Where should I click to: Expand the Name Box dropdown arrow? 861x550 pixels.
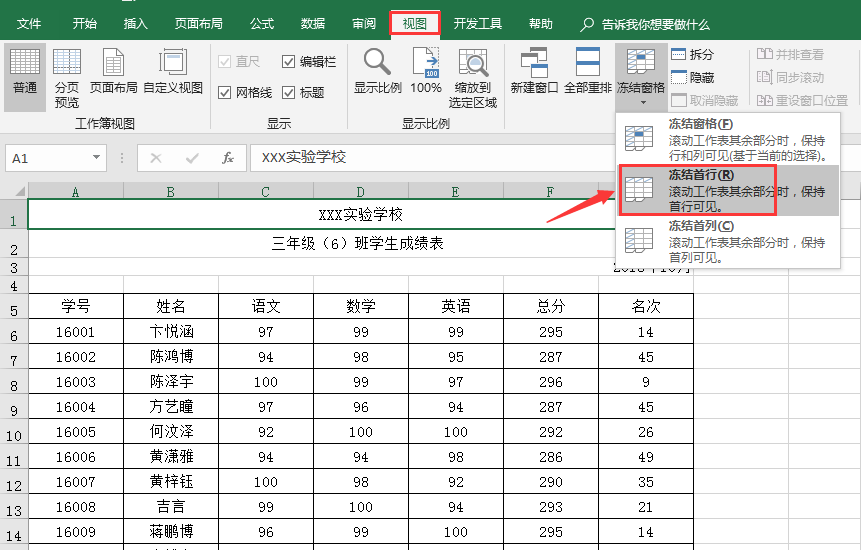96,158
